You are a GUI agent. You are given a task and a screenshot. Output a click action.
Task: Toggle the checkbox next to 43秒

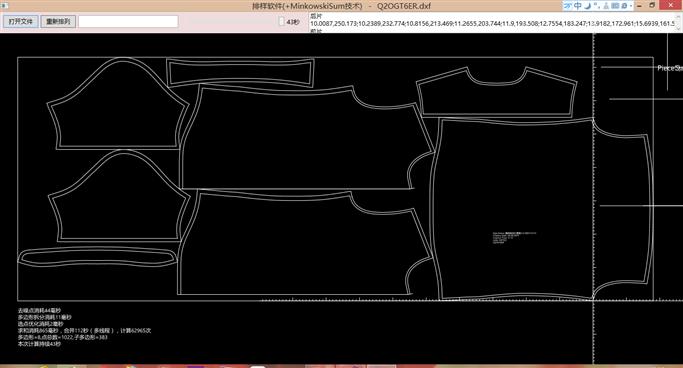(281, 21)
